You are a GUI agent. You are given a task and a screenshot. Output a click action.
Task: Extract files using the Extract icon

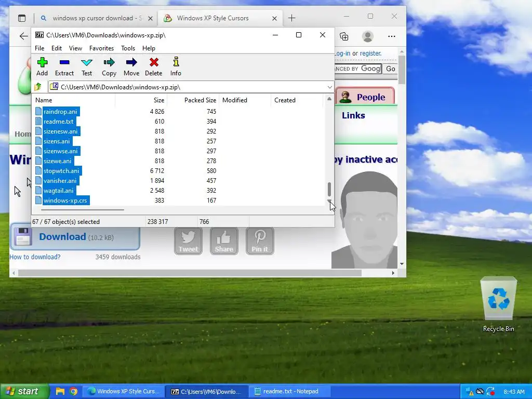64,67
